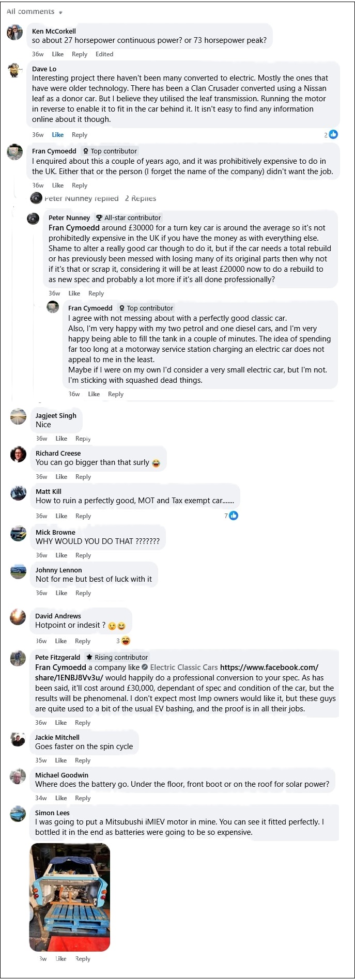The image size is (355, 980).
Task: Expand the 2 Replies under Fran Cymoedd
Action: click(x=141, y=198)
